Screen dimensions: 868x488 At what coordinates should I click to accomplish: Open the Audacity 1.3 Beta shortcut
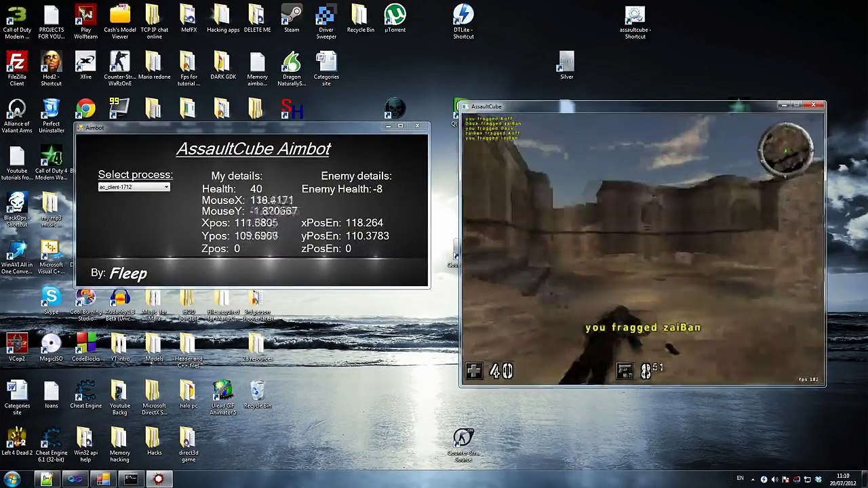120,305
